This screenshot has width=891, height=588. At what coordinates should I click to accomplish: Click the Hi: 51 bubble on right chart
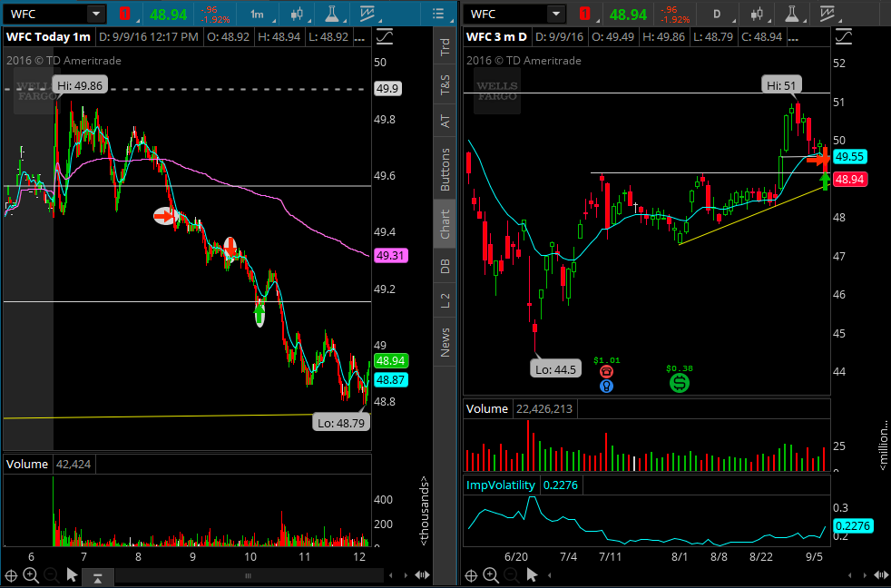(781, 86)
